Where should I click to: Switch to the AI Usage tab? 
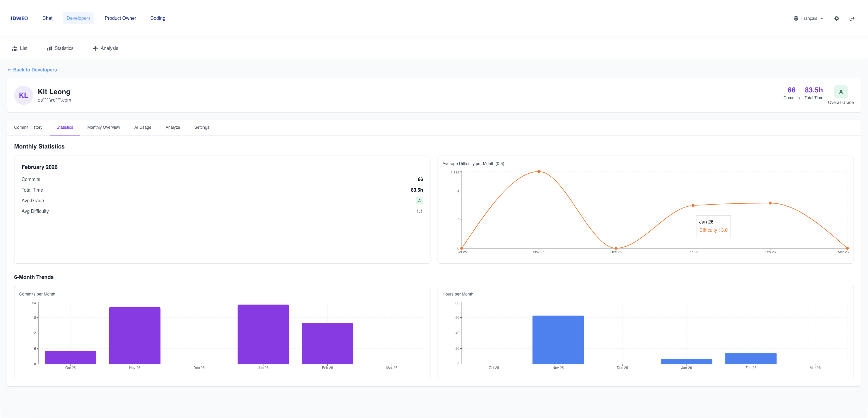click(143, 127)
